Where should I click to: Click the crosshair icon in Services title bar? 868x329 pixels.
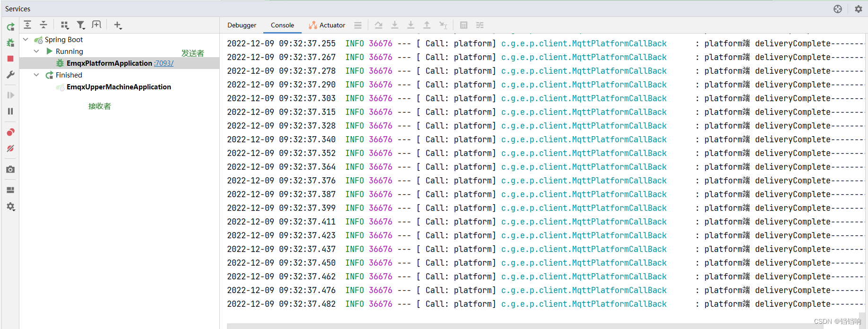click(x=838, y=9)
